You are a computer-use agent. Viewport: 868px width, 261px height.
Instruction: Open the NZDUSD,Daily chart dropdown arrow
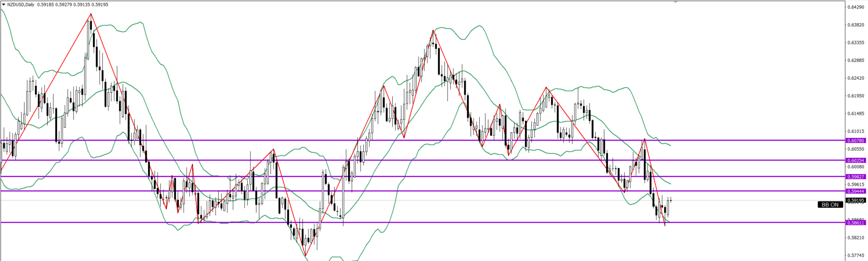[x=4, y=5]
